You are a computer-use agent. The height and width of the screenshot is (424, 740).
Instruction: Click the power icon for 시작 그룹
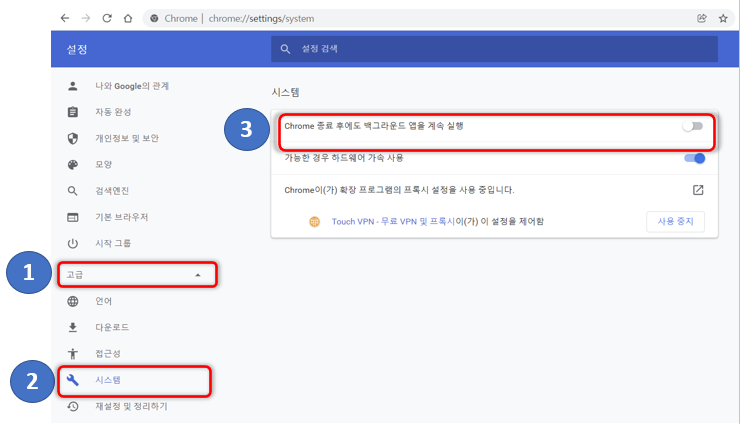pos(73,243)
